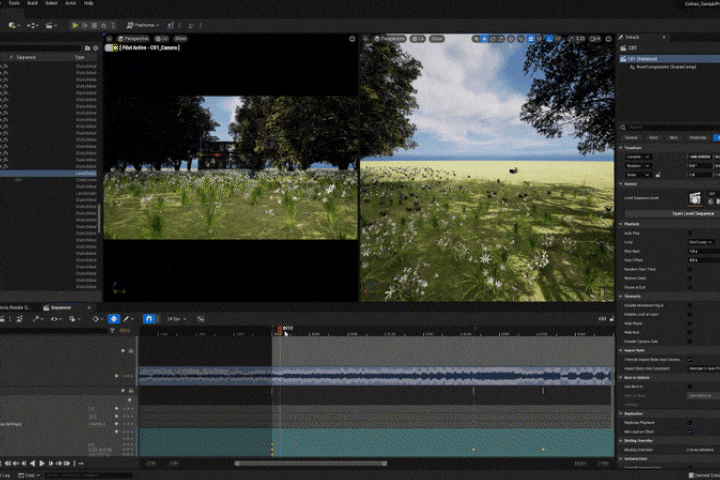Toggle the Sequencer auto-key button
720x480 pixels.
tap(114, 319)
